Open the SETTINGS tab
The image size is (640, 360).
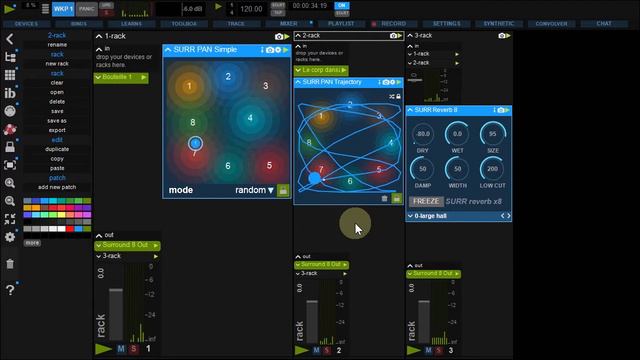click(x=446, y=24)
